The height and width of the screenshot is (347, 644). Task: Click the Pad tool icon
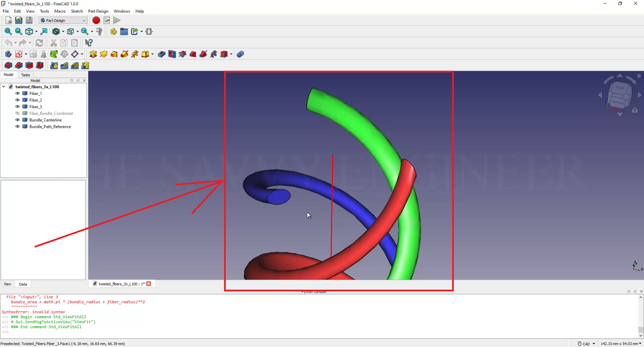93,54
